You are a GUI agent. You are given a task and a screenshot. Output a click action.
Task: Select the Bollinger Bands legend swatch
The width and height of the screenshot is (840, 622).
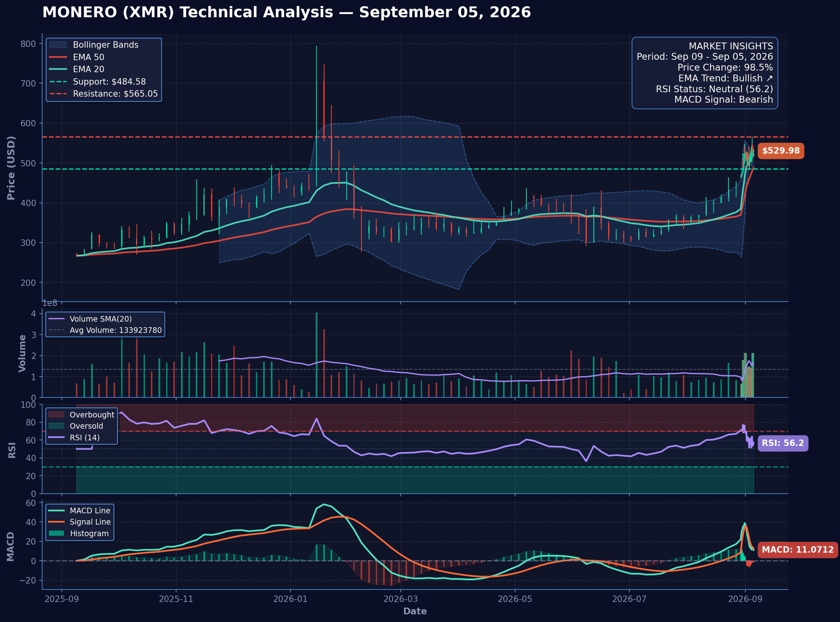coord(58,45)
